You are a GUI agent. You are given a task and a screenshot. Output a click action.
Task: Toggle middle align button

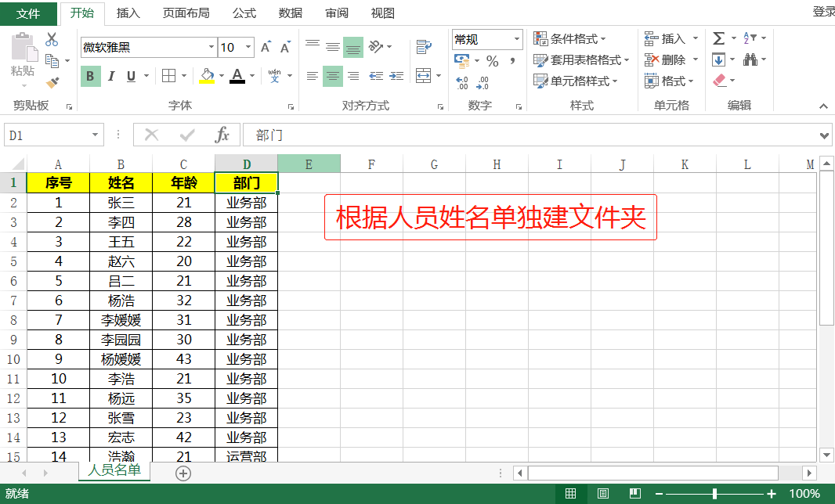[x=333, y=47]
